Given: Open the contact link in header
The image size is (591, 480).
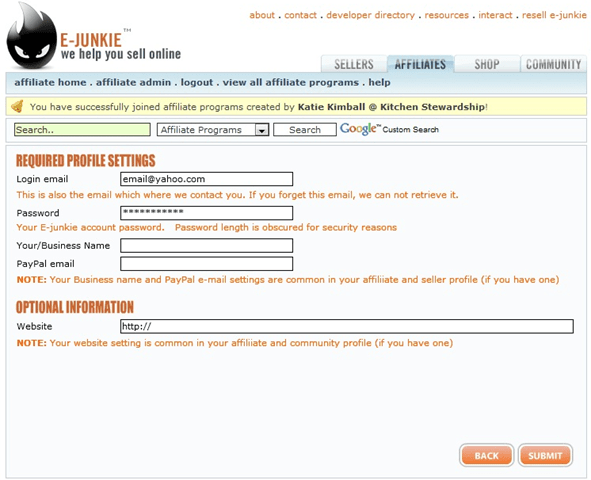Looking at the screenshot, I should [x=300, y=15].
